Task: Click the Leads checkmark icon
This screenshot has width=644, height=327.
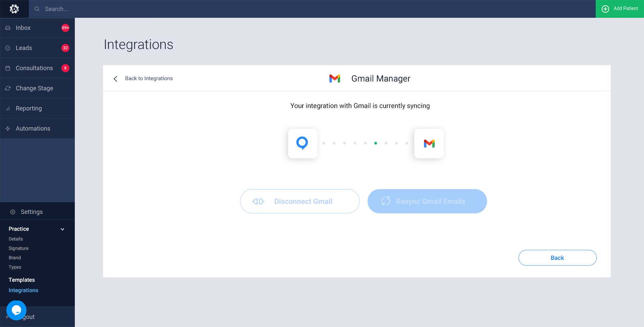Action: [8, 48]
